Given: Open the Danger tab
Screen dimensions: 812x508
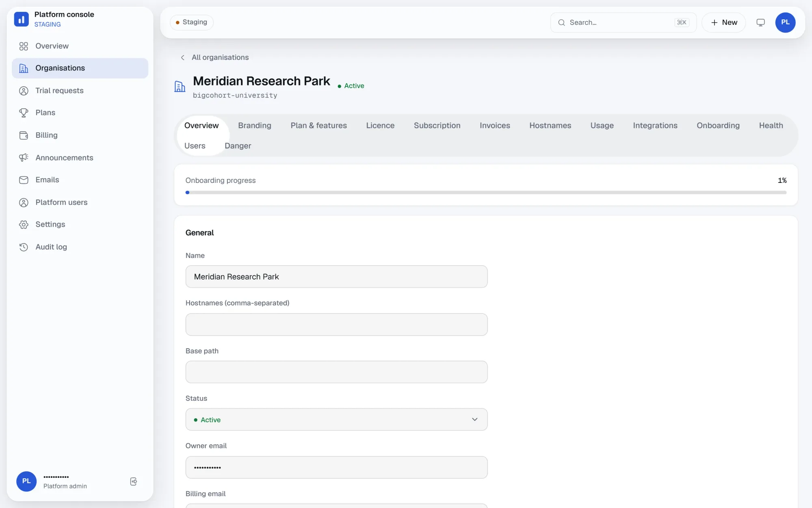Looking at the screenshot, I should [x=238, y=146].
